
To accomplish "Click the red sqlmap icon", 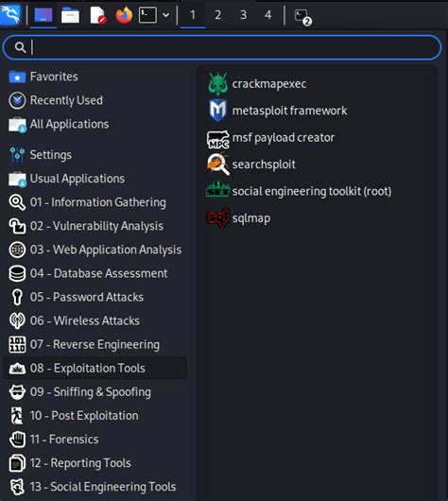I will pyautogui.click(x=218, y=217).
